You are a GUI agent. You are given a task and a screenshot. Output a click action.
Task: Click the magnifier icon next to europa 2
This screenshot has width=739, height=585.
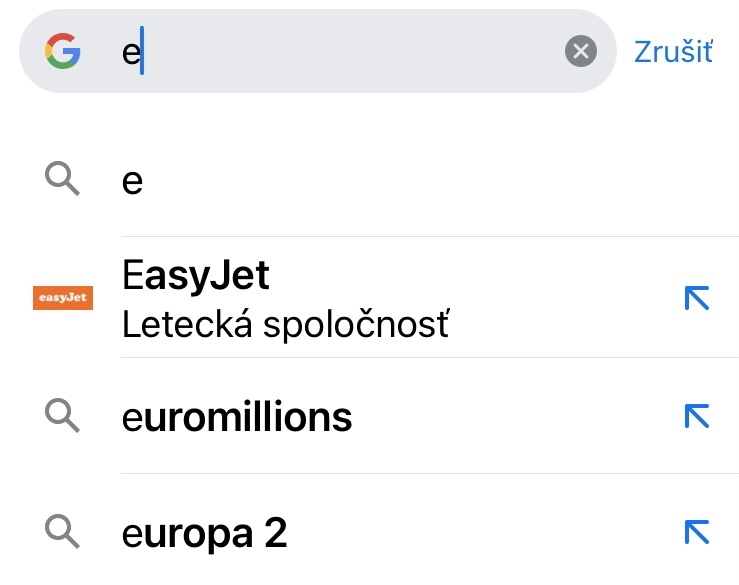click(62, 532)
